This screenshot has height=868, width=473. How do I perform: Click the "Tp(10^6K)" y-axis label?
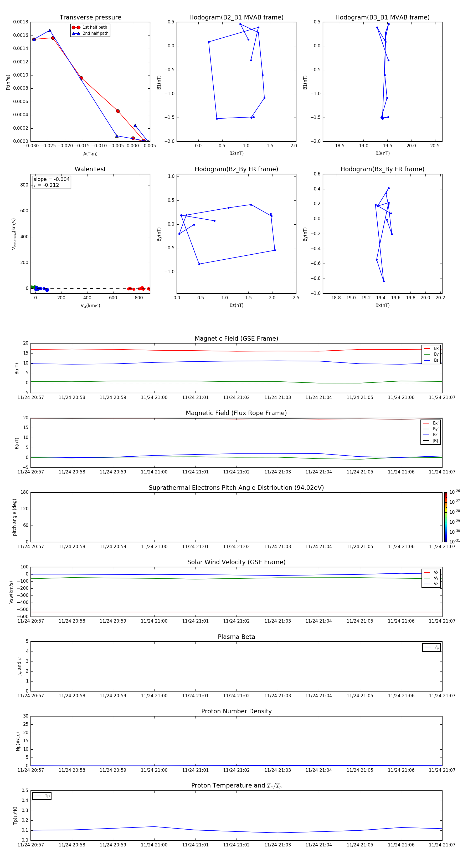[15, 815]
